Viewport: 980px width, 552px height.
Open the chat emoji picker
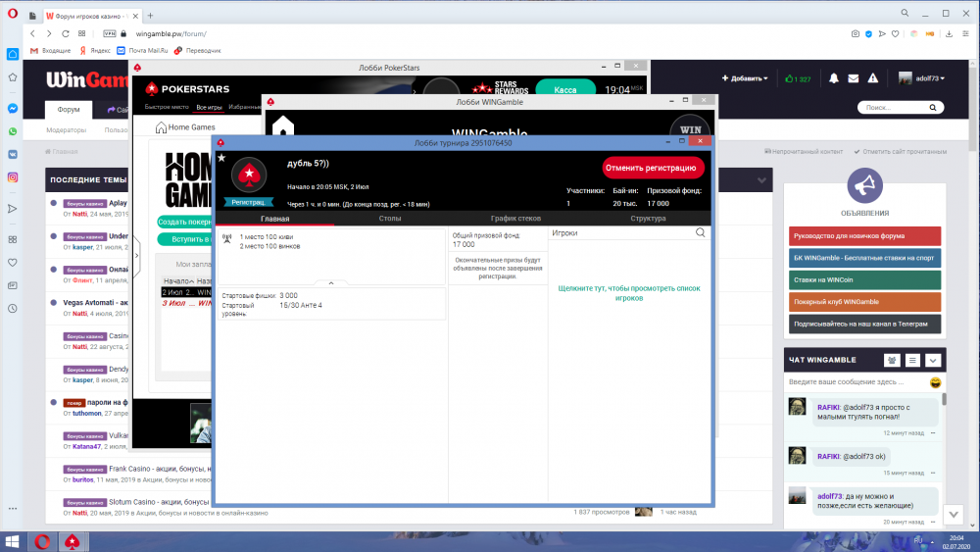[935, 381]
